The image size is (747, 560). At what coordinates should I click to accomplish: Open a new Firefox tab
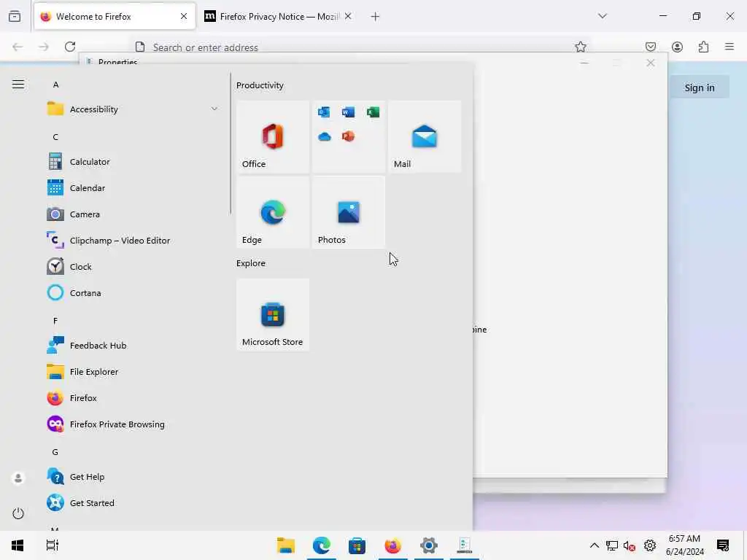pyautogui.click(x=376, y=17)
